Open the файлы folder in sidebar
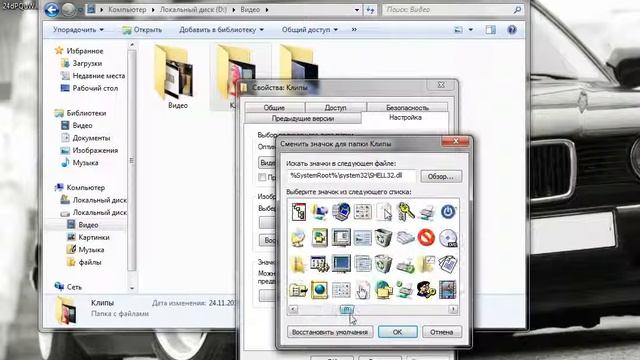The image size is (640, 360). pyautogui.click(x=90, y=262)
